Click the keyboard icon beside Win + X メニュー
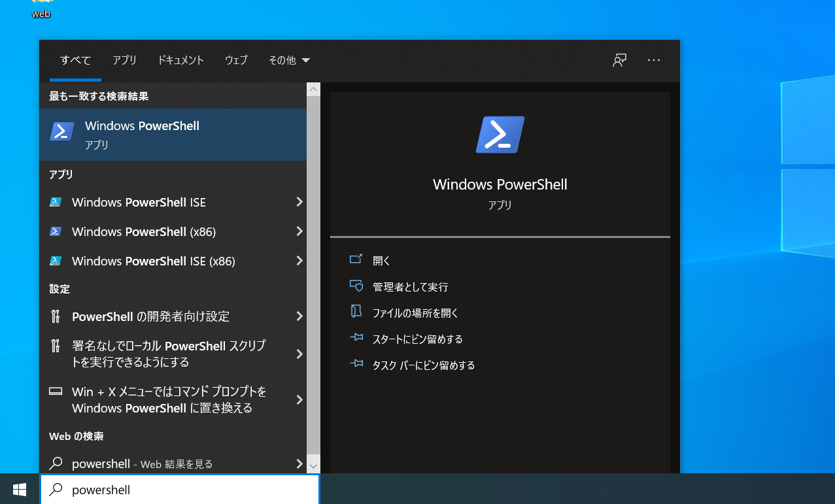 [x=56, y=392]
